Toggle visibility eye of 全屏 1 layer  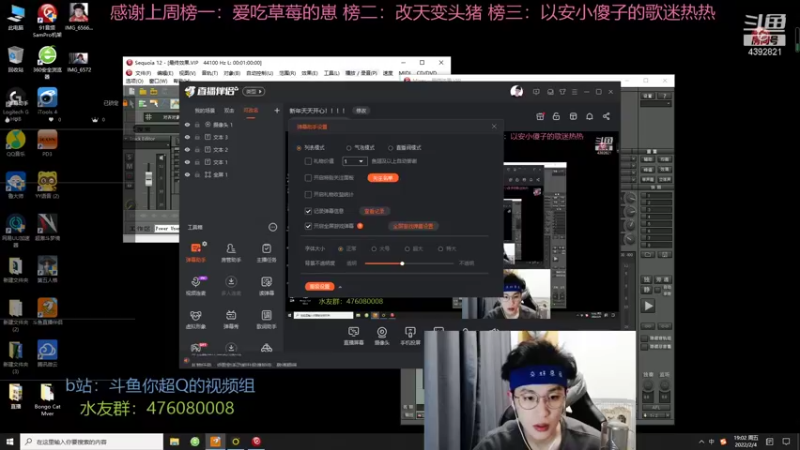(187, 174)
